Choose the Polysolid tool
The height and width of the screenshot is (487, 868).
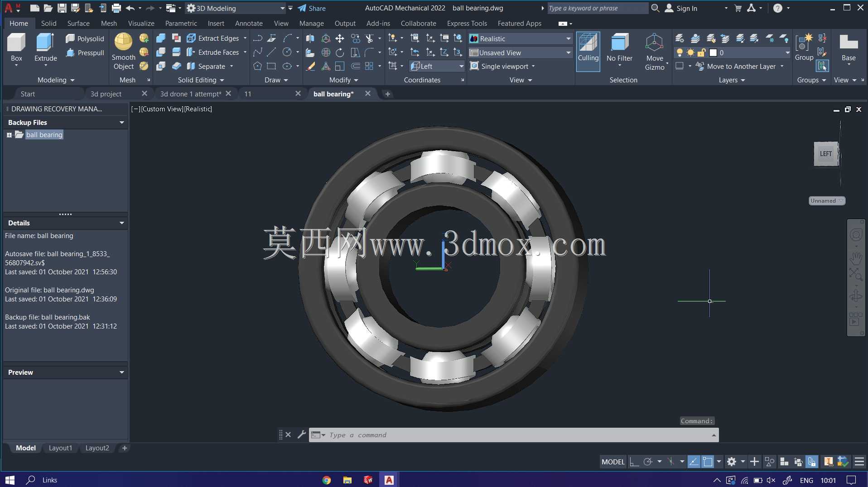pos(85,38)
